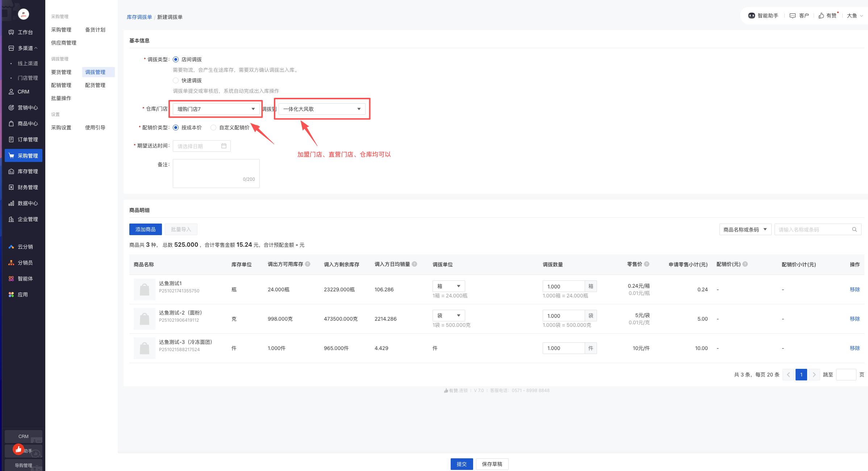Screen dimensions: 868x471
Task: Choose 自定义配销价 radio button
Action: click(x=213, y=128)
